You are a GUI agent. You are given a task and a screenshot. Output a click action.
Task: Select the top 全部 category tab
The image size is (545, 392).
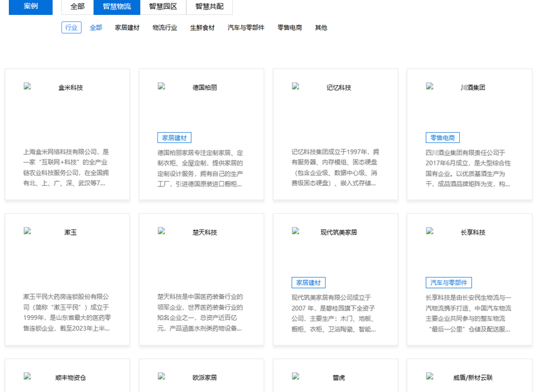(x=78, y=6)
